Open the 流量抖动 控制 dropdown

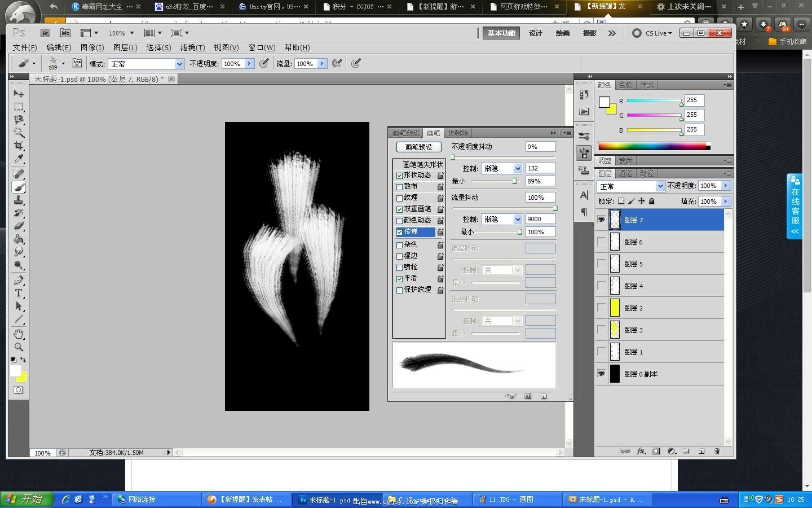[x=502, y=219]
